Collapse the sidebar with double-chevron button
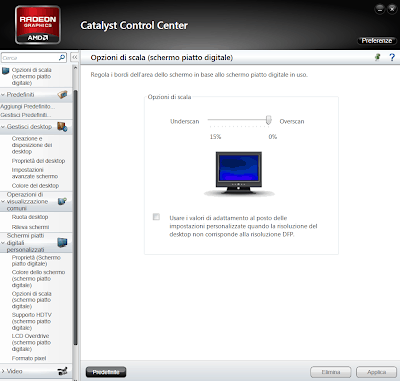The height and width of the screenshot is (381, 400). (x=75, y=57)
